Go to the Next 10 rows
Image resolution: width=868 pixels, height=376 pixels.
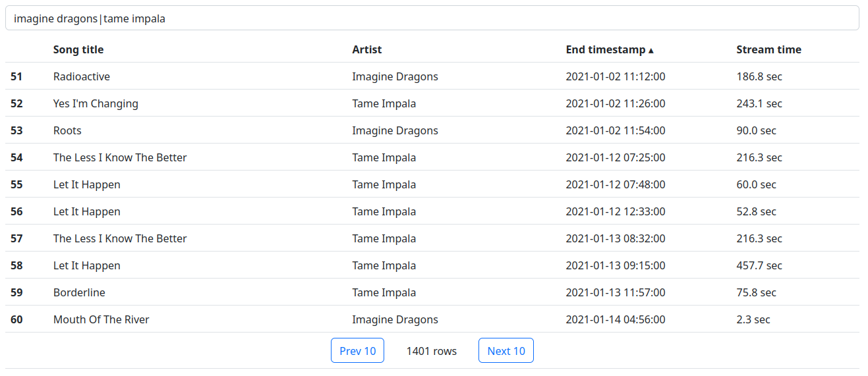pos(506,350)
